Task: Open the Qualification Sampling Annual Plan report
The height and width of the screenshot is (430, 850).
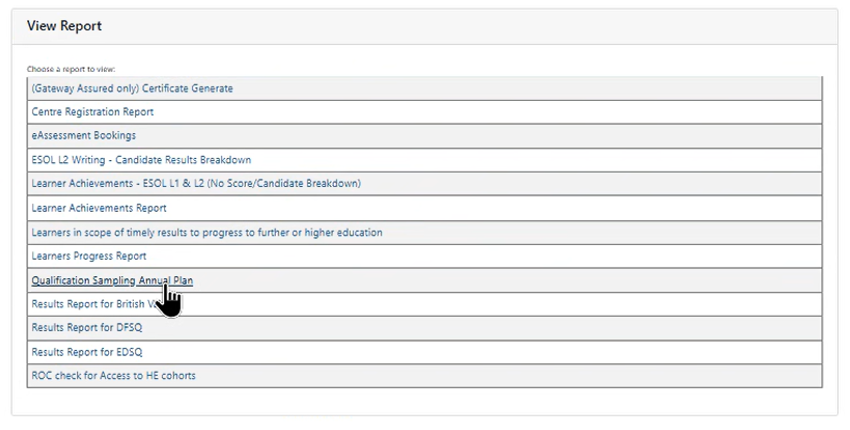Action: coord(111,280)
